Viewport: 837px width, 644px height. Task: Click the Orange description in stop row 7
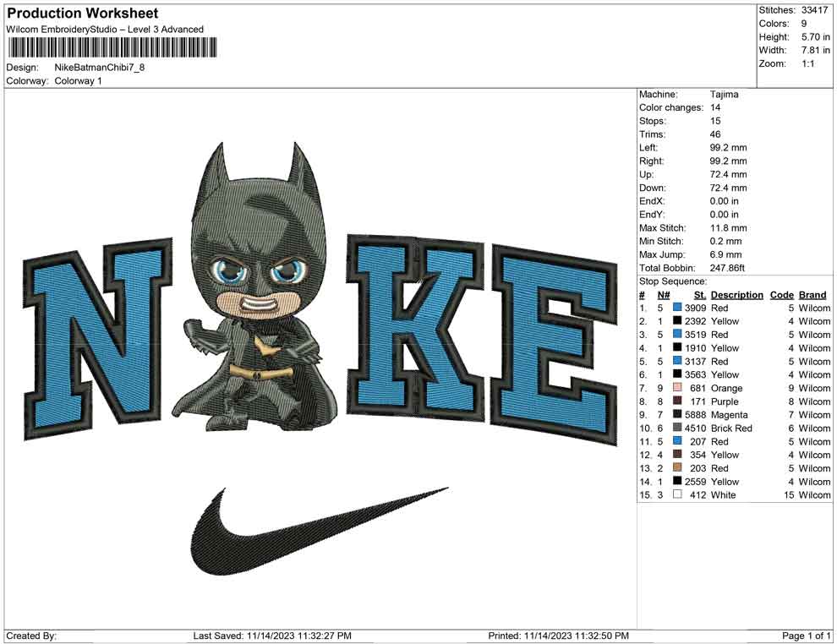click(x=726, y=388)
